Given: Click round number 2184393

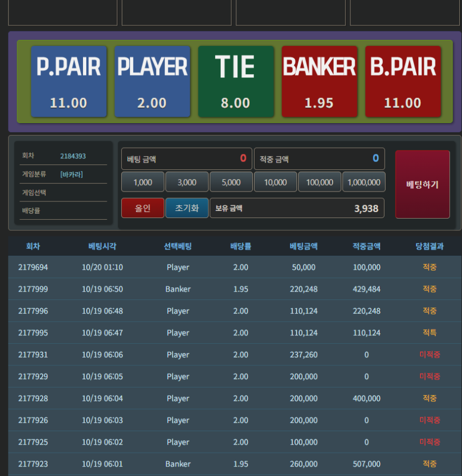Looking at the screenshot, I should (73, 156).
